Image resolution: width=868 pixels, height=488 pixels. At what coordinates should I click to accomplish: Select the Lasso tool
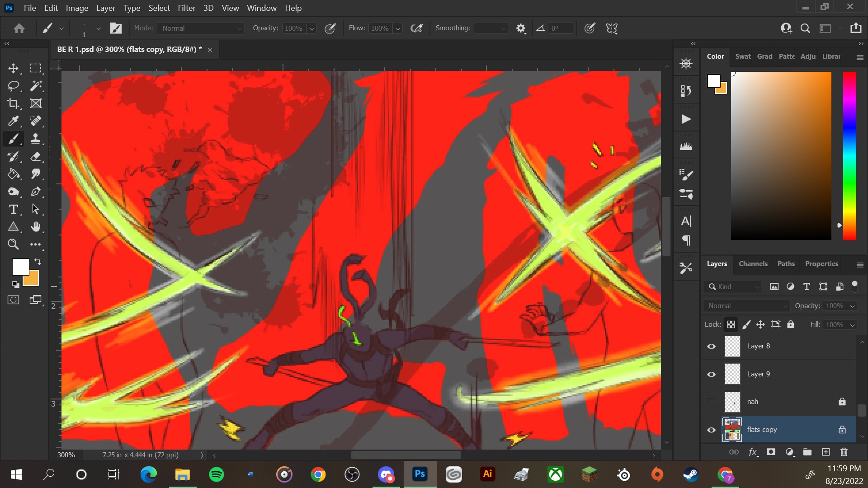coord(13,86)
